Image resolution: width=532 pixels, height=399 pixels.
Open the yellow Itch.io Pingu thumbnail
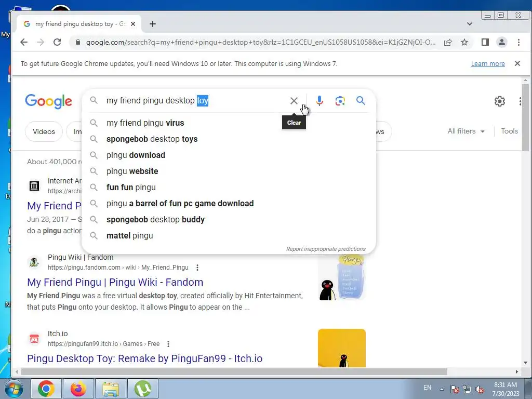(342, 348)
